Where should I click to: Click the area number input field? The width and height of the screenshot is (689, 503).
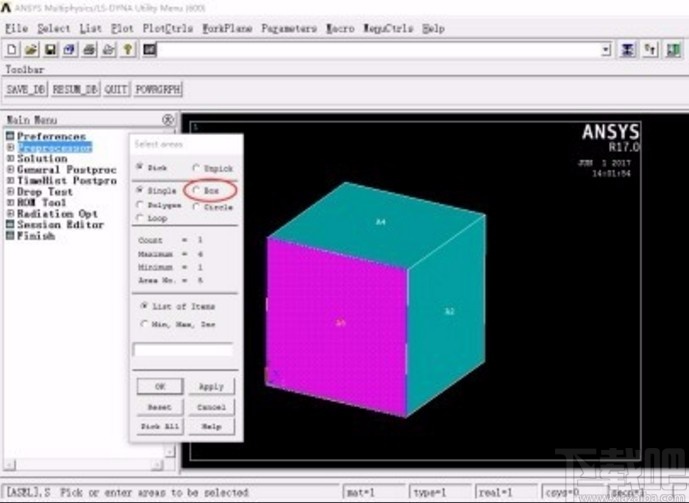[x=183, y=350]
